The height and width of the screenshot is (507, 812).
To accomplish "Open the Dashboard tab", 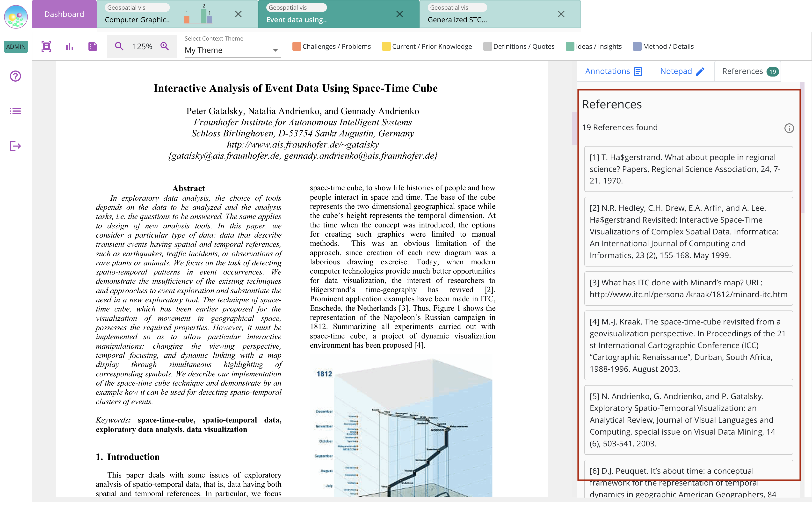I will (64, 14).
